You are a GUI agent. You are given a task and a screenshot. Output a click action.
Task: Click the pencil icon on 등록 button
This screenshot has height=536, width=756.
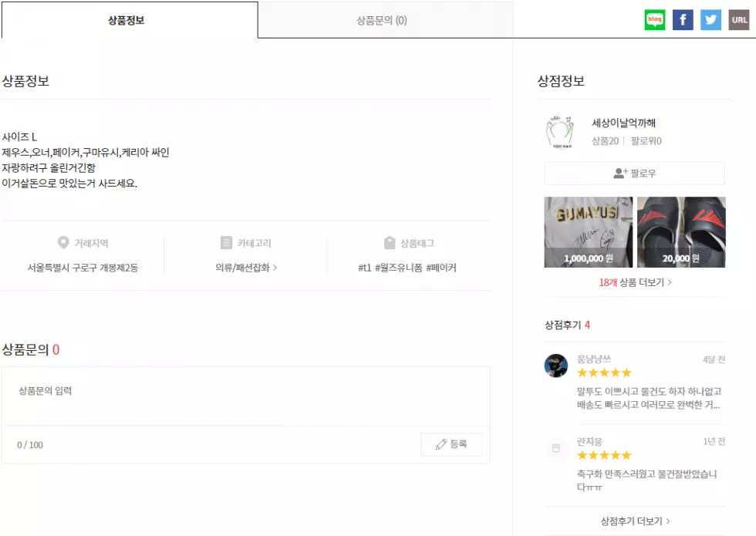(440, 444)
